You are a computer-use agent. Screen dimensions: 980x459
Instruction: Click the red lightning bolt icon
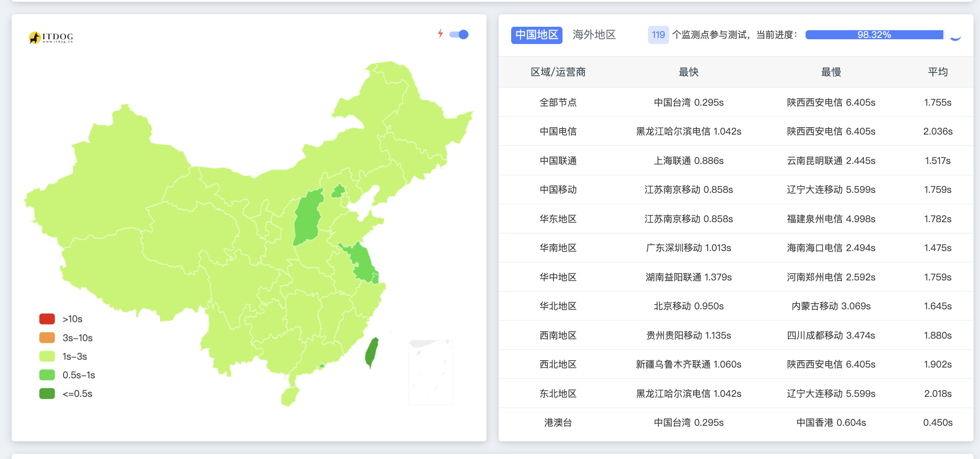[440, 34]
